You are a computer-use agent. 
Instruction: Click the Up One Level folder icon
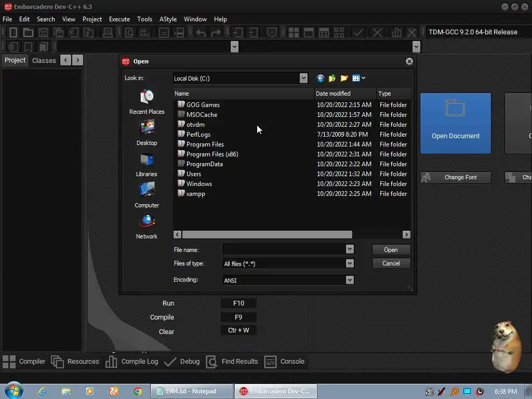(x=332, y=78)
